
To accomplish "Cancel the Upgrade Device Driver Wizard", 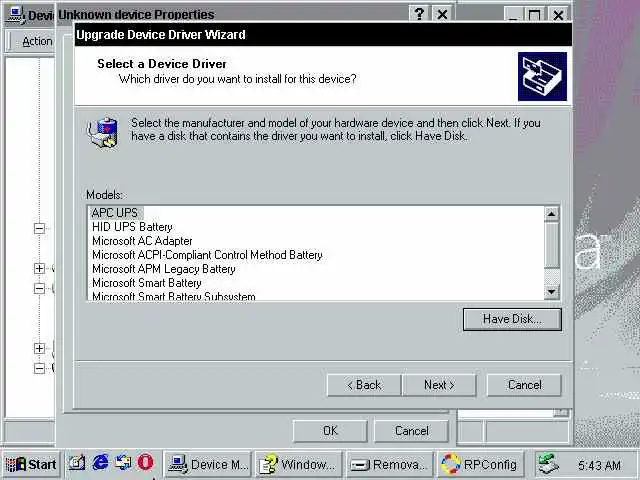I will [x=524, y=385].
